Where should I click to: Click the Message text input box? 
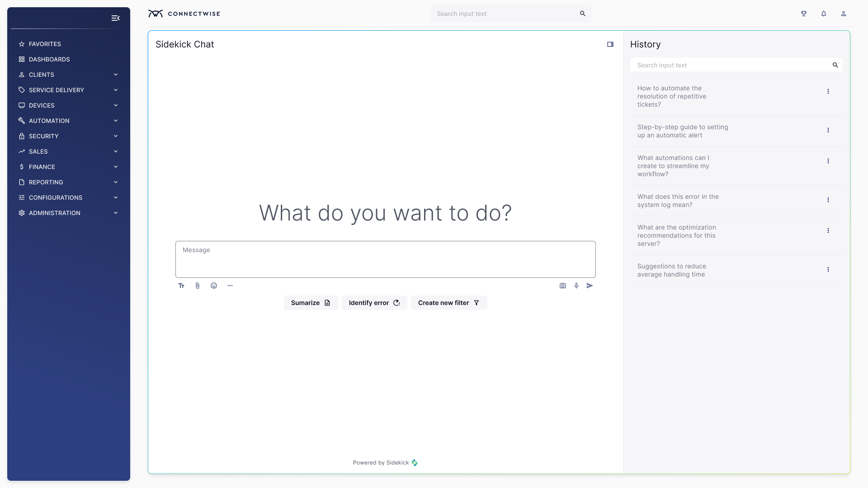(385, 259)
